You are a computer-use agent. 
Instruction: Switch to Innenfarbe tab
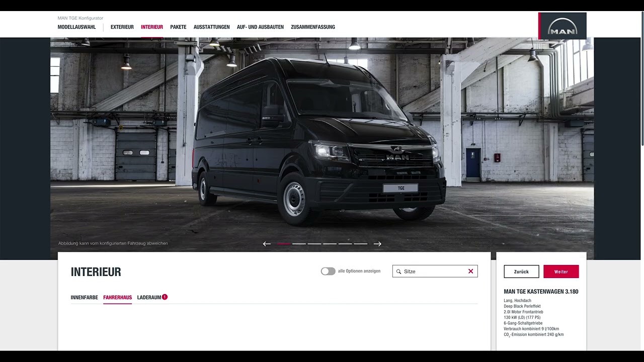click(x=85, y=298)
